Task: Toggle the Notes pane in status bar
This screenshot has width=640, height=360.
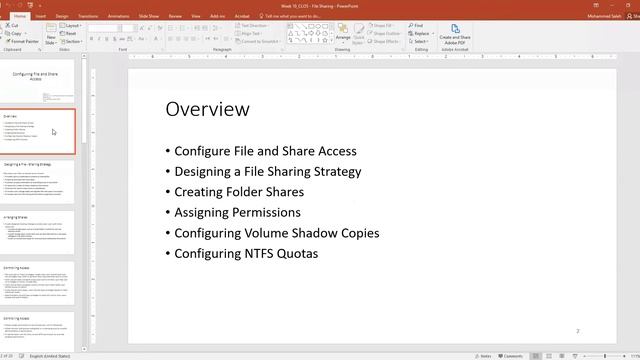Action: click(483, 356)
